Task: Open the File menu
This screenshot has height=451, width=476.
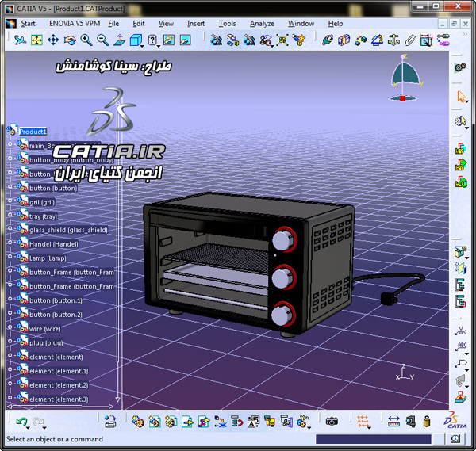Action: click(113, 24)
